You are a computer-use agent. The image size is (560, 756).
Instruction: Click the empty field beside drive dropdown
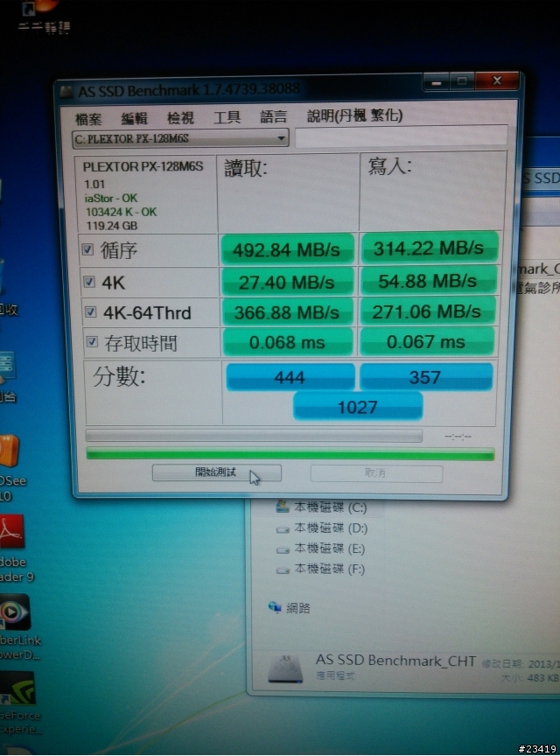(x=401, y=136)
